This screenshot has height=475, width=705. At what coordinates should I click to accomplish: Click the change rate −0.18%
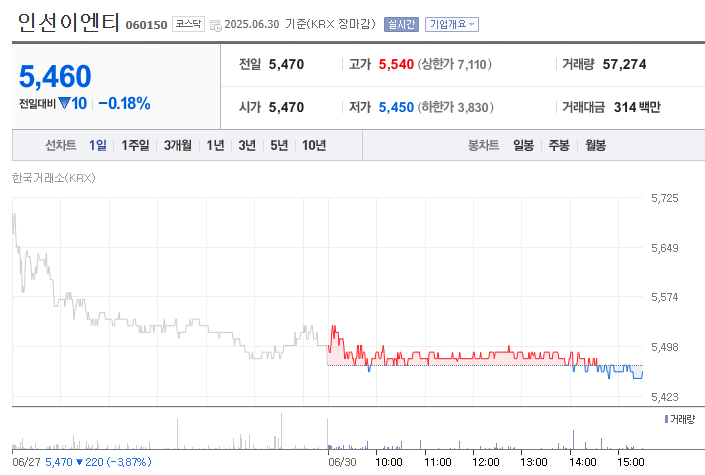click(124, 103)
